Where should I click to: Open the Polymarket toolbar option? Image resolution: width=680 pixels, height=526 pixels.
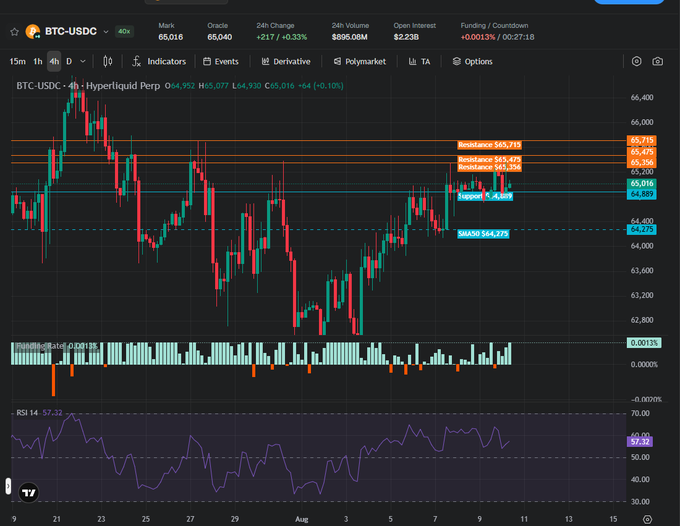click(x=360, y=62)
